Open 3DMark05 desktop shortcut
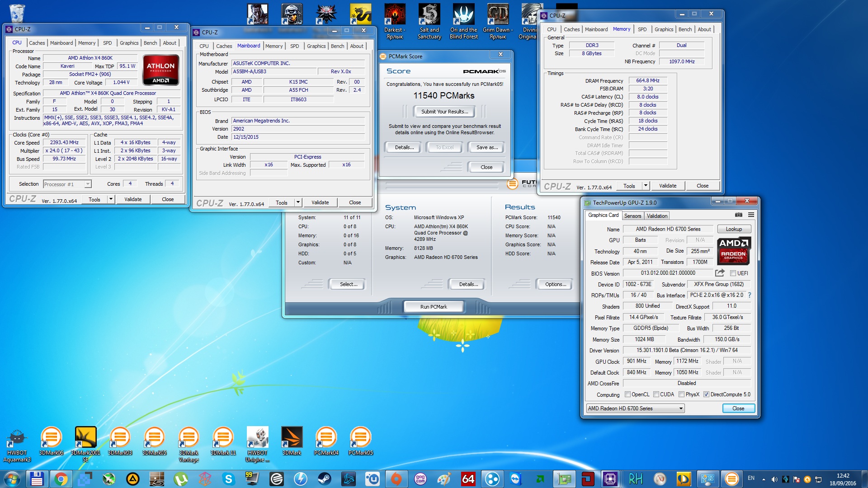868x488 pixels. (x=154, y=441)
